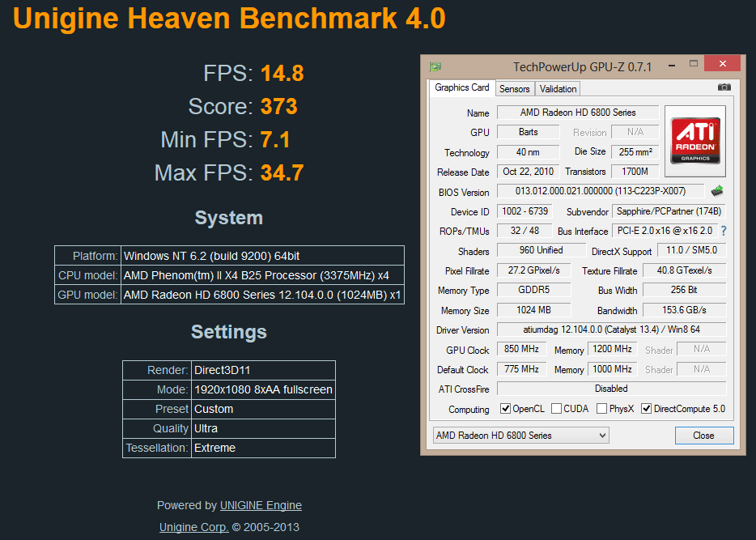Click the ATI Radeon logo image

(x=695, y=141)
